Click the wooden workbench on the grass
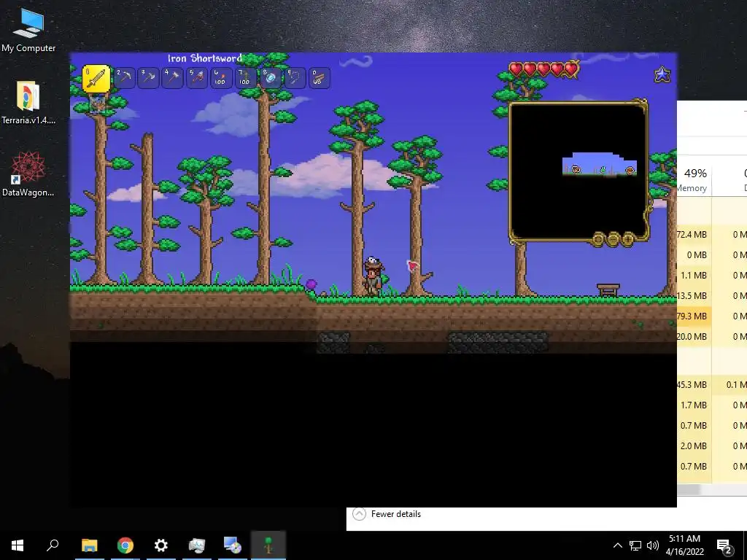 click(x=608, y=289)
